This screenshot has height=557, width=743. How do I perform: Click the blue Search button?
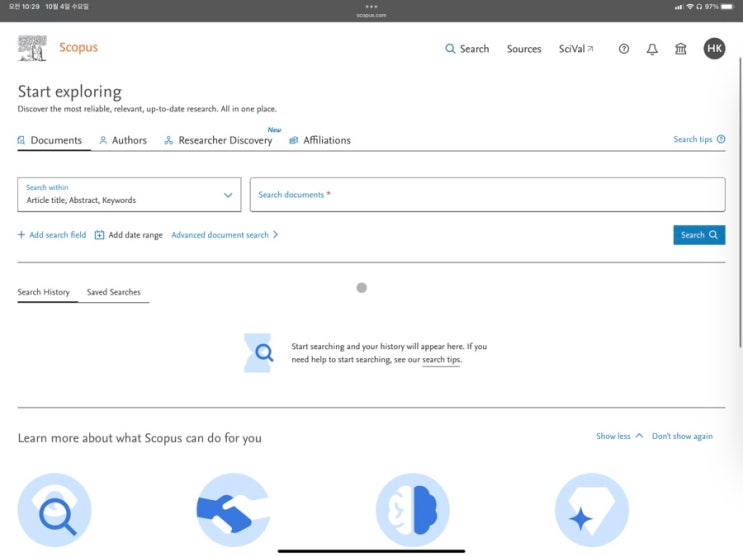(x=699, y=235)
